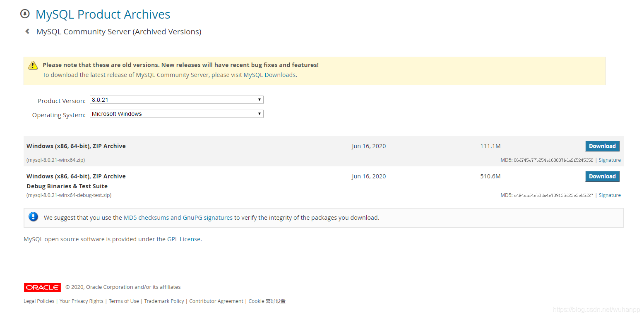
Task: Click the MySQL Community Server (Archived Versions) title
Action: [119, 32]
